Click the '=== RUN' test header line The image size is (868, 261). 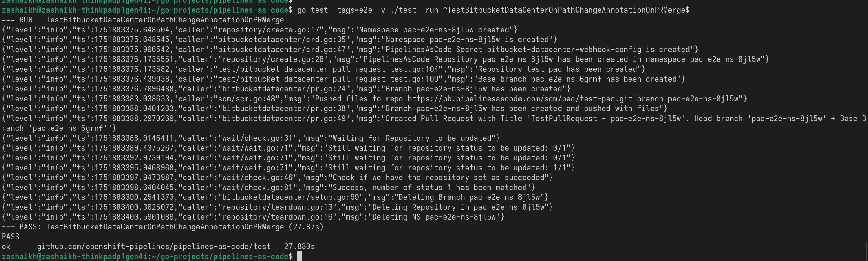tap(143, 20)
